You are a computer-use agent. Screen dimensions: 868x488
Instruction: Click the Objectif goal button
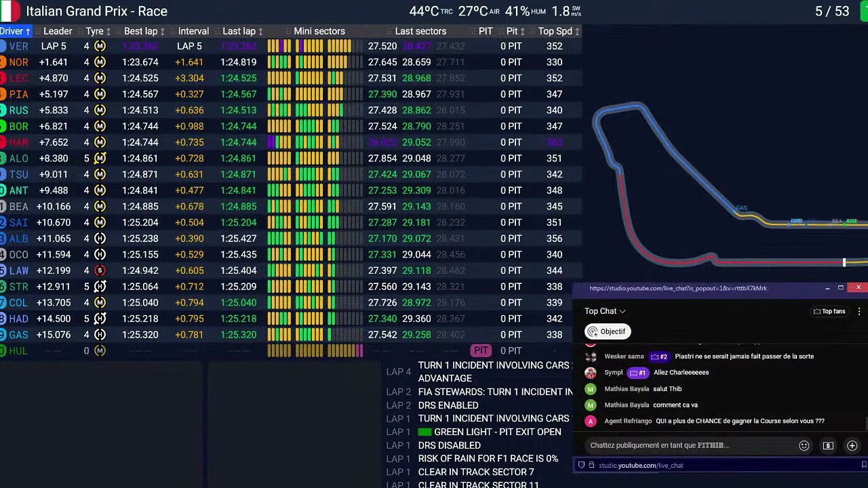tap(607, 331)
